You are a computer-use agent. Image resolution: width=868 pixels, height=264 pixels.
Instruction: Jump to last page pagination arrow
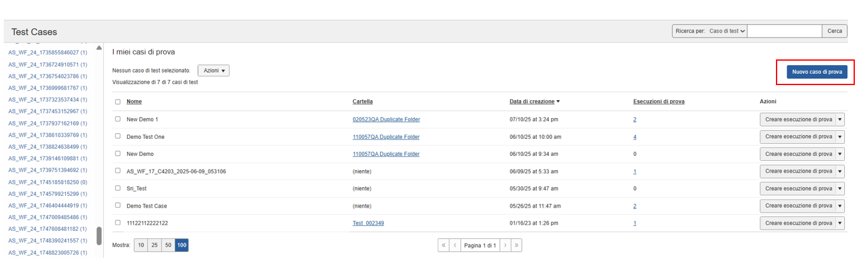[517, 246]
